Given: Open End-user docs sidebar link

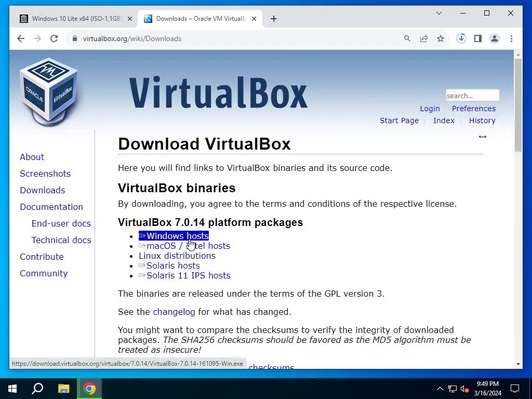Looking at the screenshot, I should coord(61,223).
